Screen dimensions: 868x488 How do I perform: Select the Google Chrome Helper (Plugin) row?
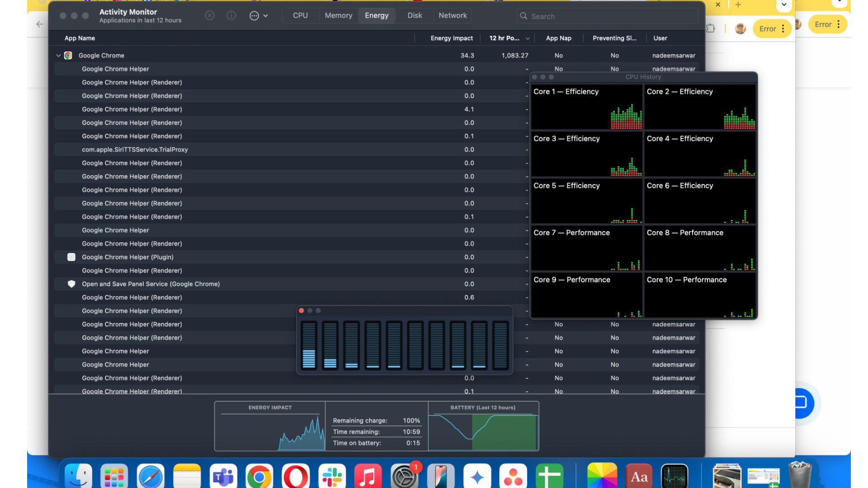(x=127, y=257)
